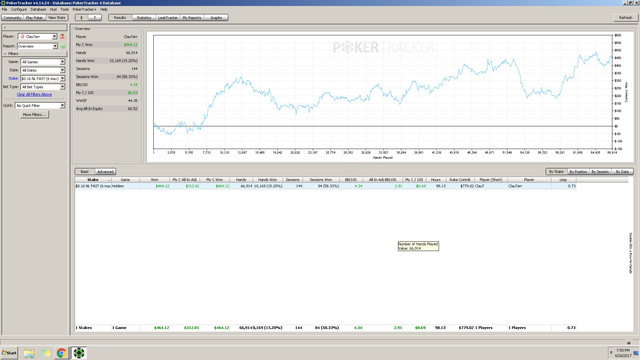
Task: Sort by the Game column header
Action: [125, 180]
